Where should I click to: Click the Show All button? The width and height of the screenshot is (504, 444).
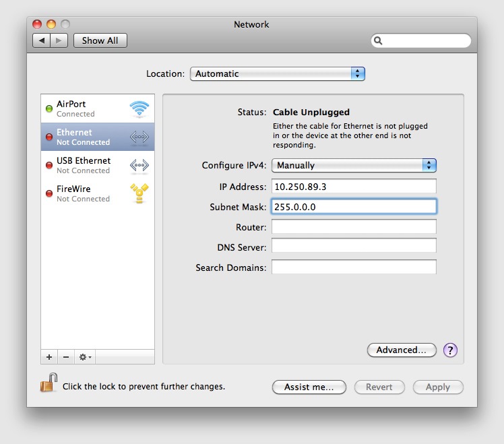pos(100,40)
